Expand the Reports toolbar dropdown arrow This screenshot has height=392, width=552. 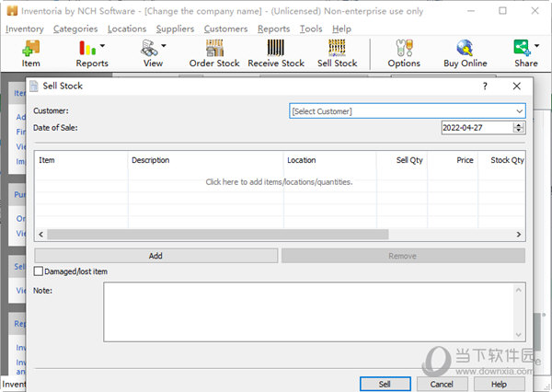click(102, 45)
